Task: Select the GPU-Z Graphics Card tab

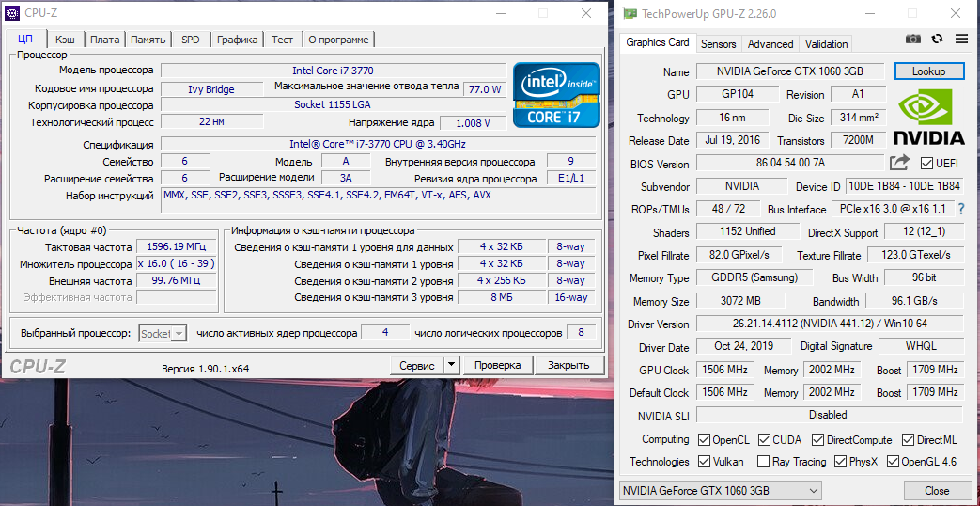Action: click(658, 42)
